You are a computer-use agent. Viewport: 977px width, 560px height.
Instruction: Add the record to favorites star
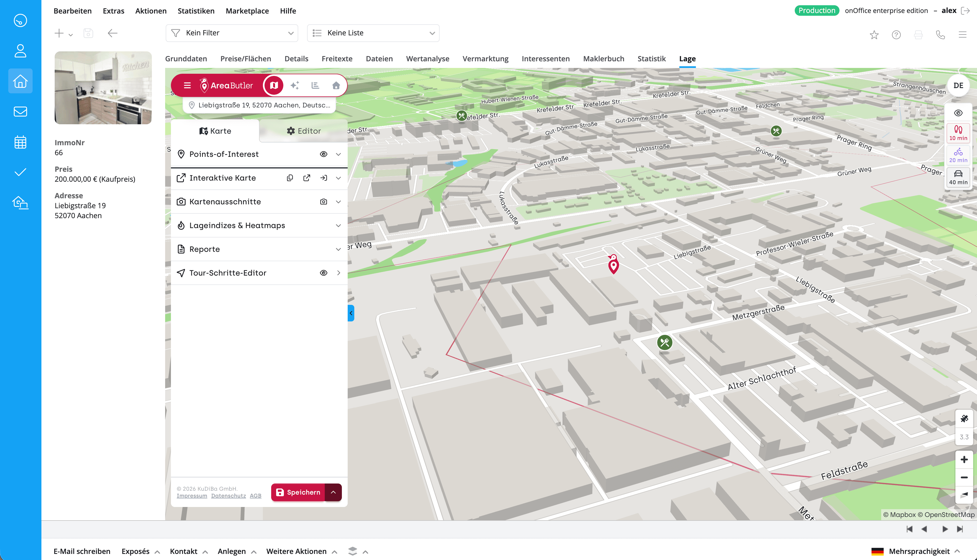(874, 35)
